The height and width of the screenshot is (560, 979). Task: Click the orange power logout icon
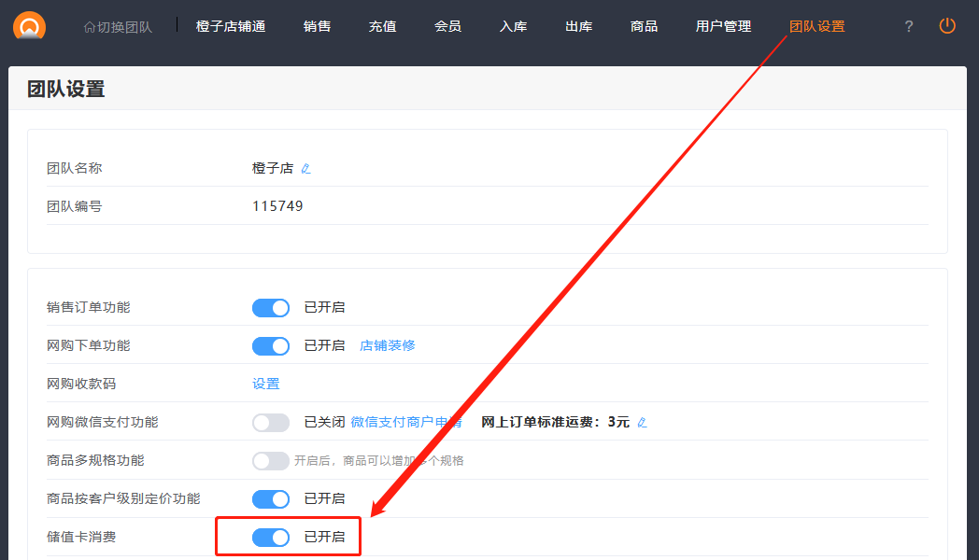(x=947, y=26)
